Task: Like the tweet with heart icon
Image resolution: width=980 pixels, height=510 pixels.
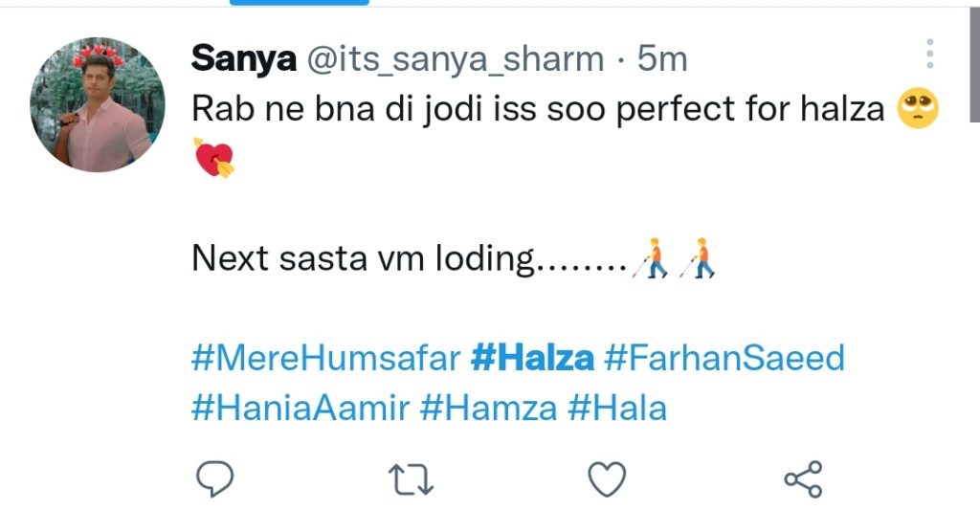Action: [x=606, y=478]
